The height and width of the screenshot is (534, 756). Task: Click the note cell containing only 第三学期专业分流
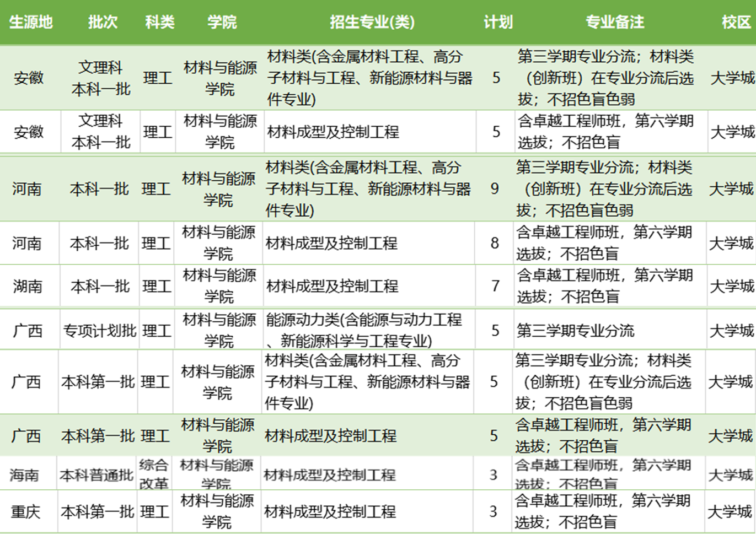[x=576, y=331]
